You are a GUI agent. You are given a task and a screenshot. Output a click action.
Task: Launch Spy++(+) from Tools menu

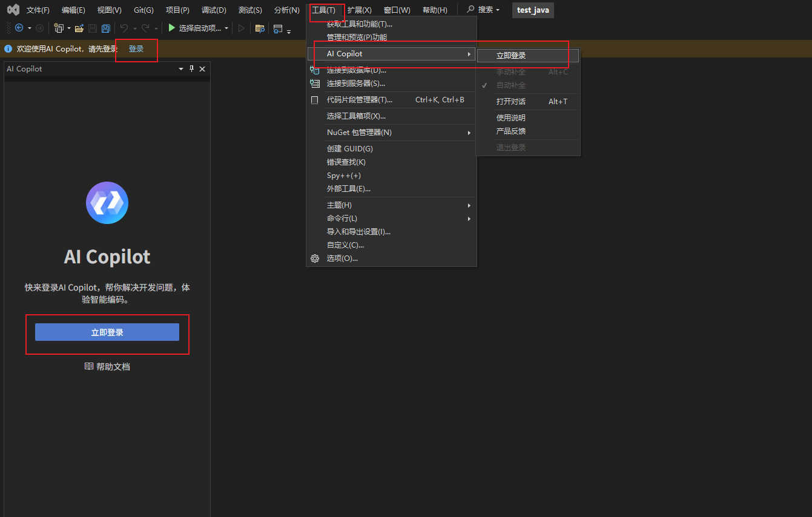point(392,176)
